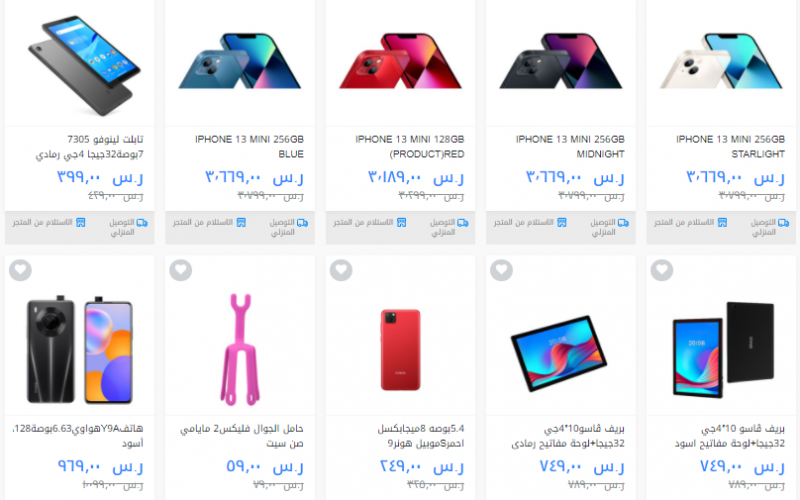
Task: Click store pickup icon under iPhone Midnight
Action: tap(562, 223)
